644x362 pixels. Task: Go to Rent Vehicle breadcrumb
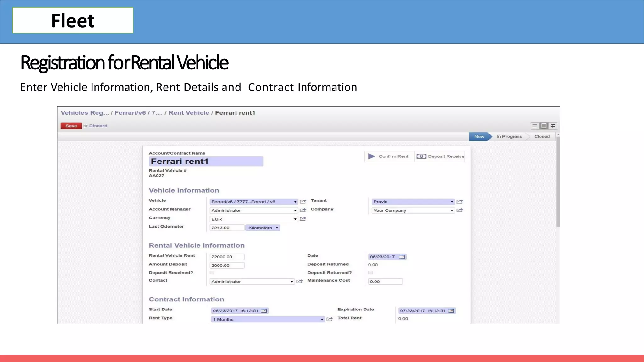click(189, 113)
